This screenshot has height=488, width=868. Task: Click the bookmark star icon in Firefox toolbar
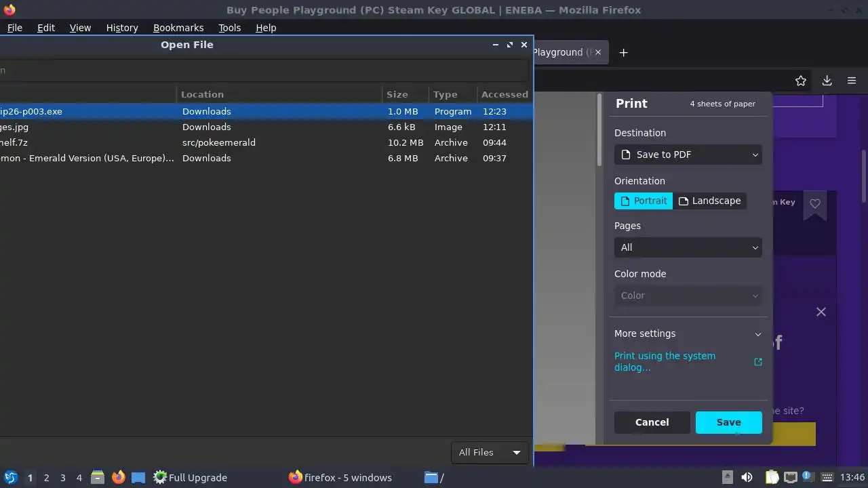(x=801, y=81)
